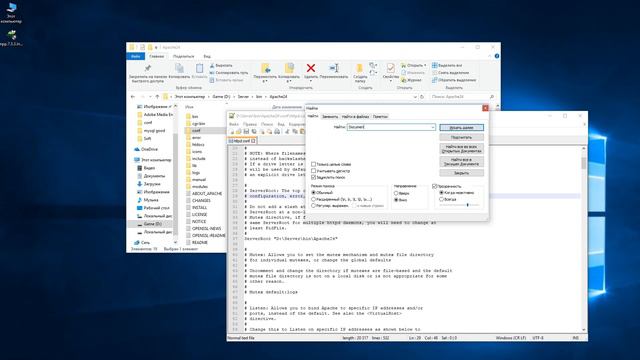Click the Закрыть button in Find dialog
The image size is (640, 360).
tap(461, 173)
